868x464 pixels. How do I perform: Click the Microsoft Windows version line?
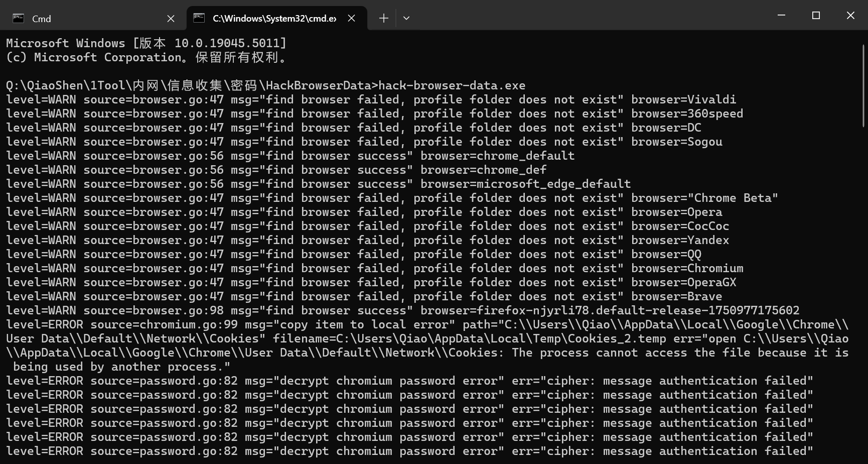point(146,43)
